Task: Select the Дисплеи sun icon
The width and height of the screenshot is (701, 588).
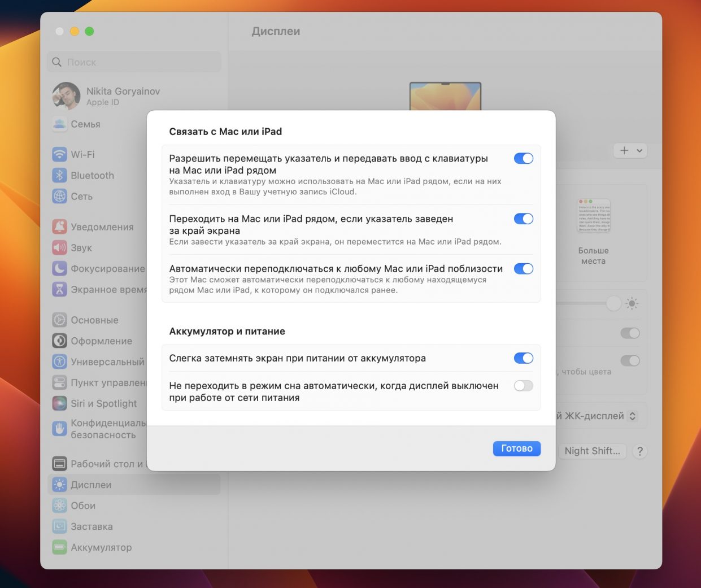Action: tap(59, 485)
